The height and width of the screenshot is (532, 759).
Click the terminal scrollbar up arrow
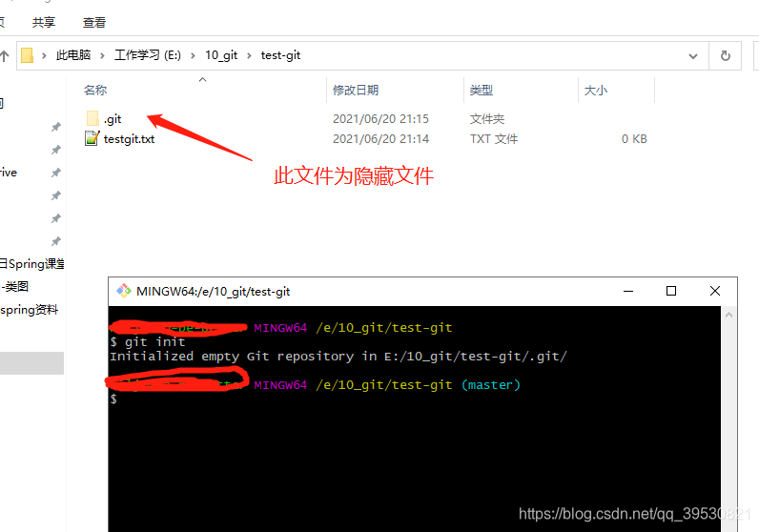click(x=729, y=316)
